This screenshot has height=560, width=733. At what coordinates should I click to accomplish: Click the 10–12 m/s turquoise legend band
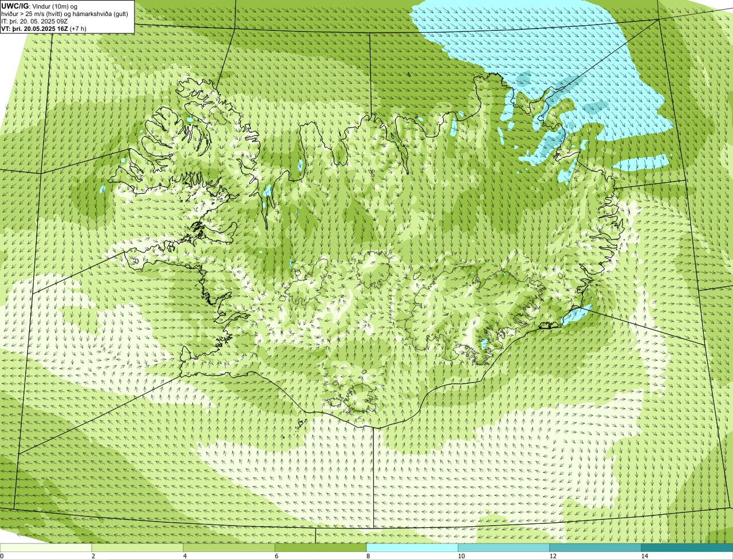pyautogui.click(x=504, y=548)
